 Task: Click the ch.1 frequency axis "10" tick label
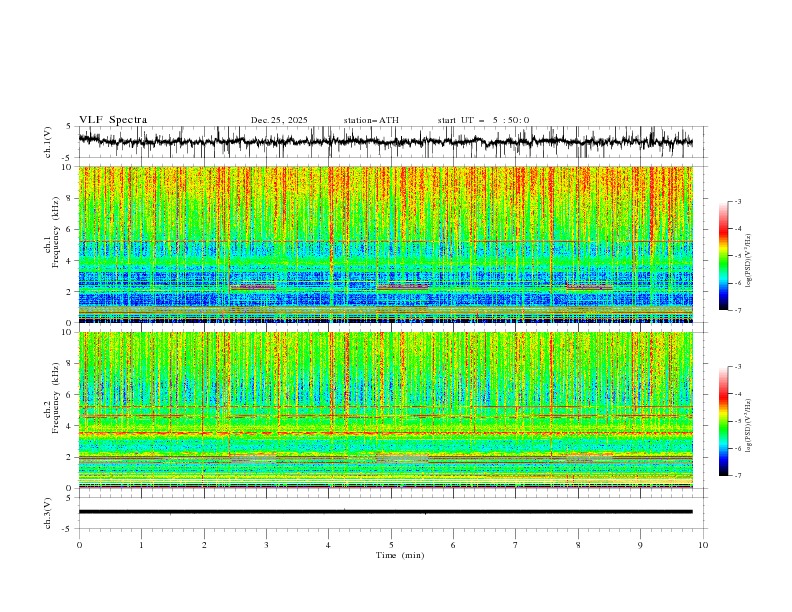pos(67,167)
